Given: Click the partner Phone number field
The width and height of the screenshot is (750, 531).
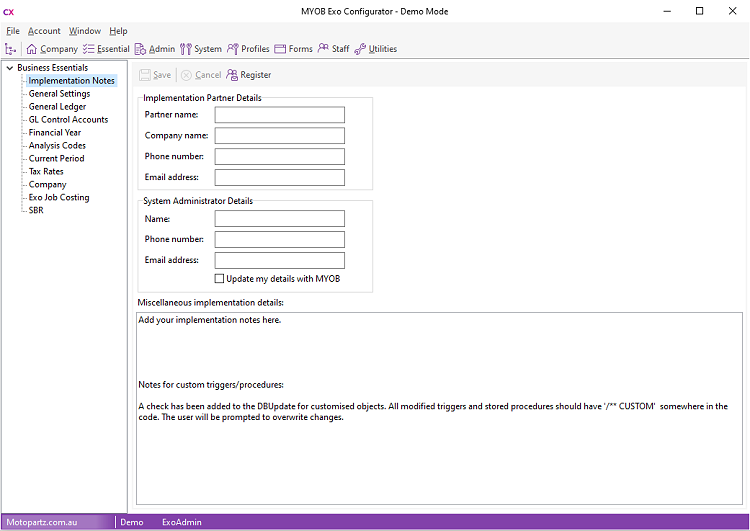Looking at the screenshot, I should 279,156.
